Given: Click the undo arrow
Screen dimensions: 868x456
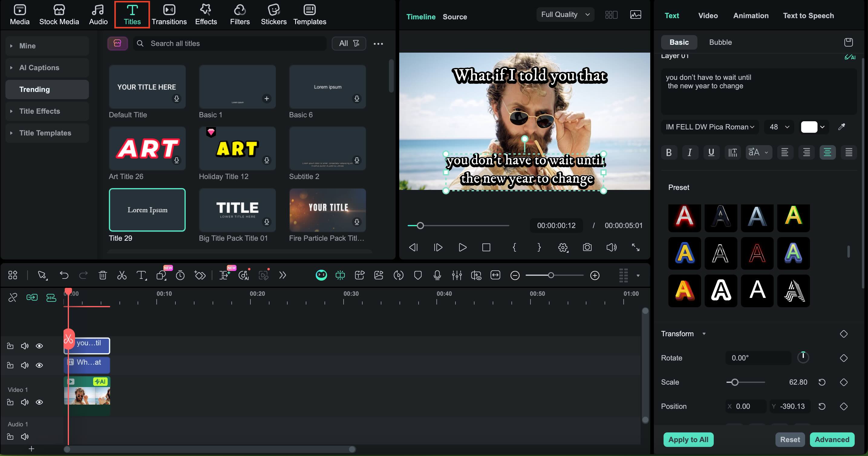Looking at the screenshot, I should click(x=64, y=275).
